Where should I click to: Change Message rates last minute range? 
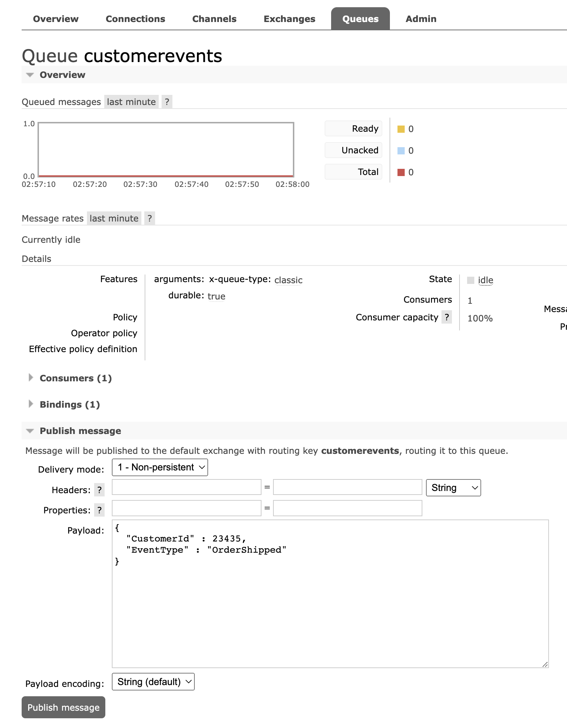pos(114,218)
